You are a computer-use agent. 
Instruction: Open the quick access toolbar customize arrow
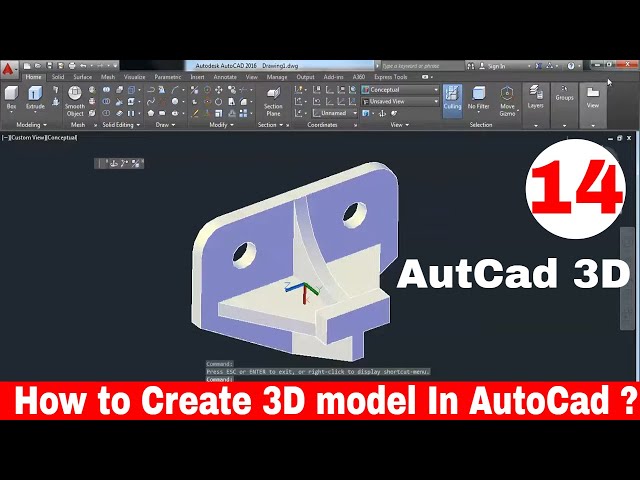tap(116, 66)
